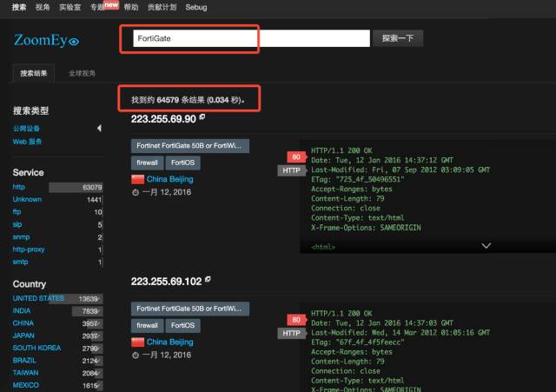Click China flag icon for 223.255.69.102
The height and width of the screenshot is (392, 556).
point(137,342)
